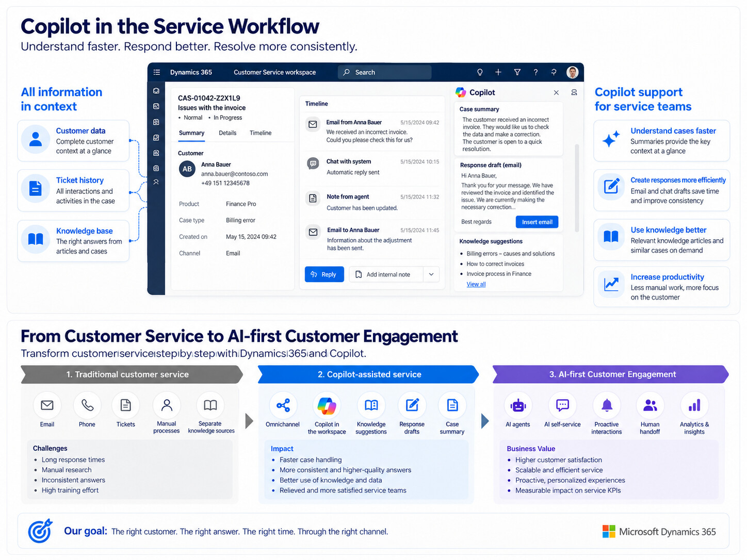Click the Copilot panel scrollbar
747x560 pixels.
click(577, 188)
